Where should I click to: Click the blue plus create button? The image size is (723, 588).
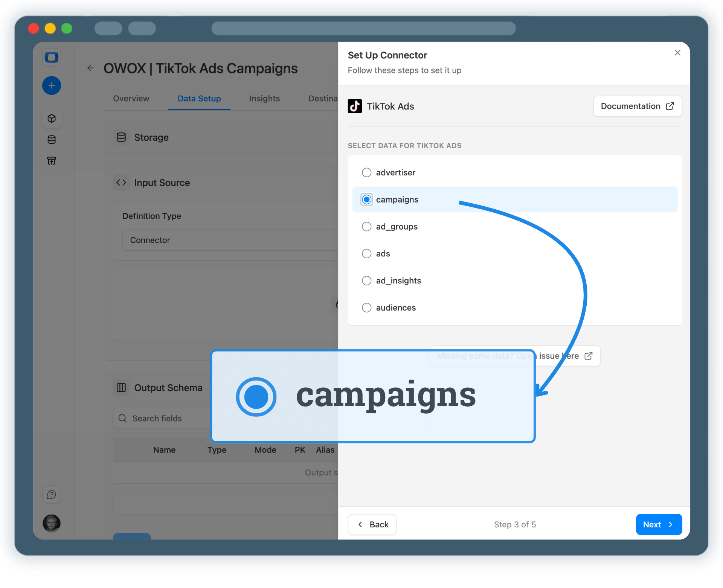[52, 86]
